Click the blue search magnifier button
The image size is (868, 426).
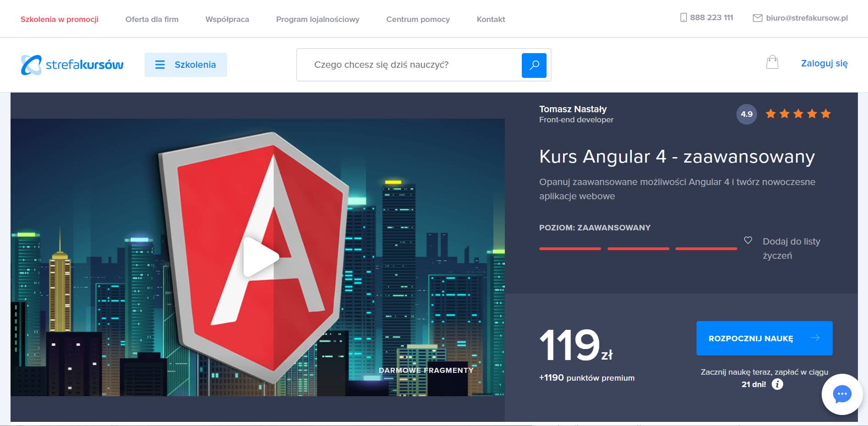[534, 65]
